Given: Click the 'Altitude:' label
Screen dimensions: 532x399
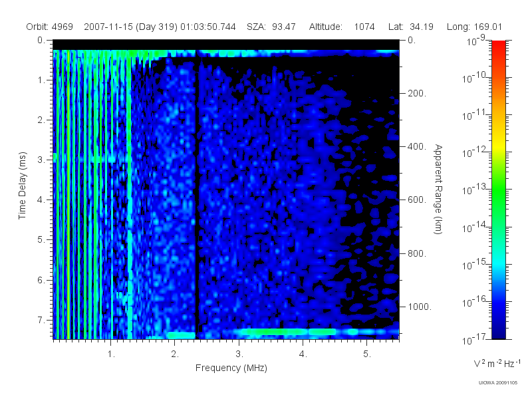Looking at the screenshot, I should click(326, 27).
